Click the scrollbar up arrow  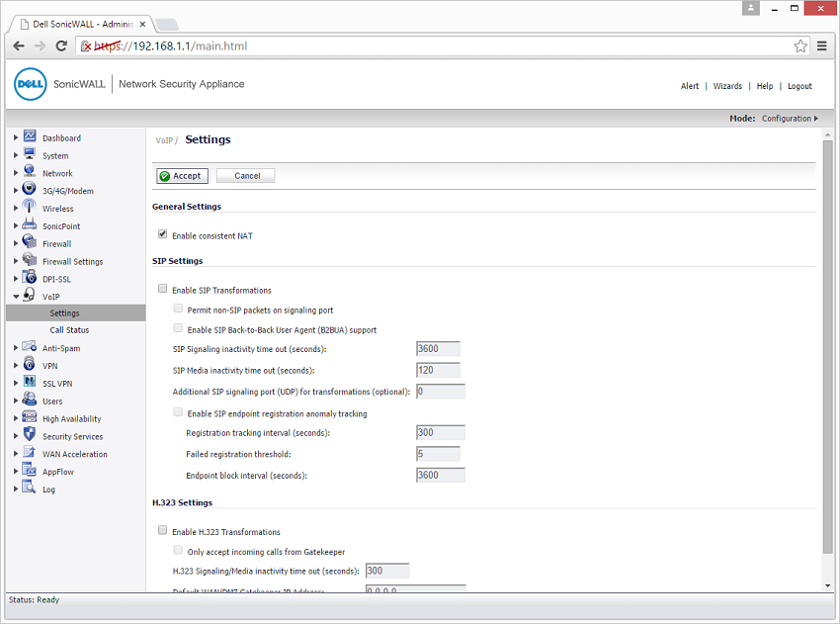828,134
